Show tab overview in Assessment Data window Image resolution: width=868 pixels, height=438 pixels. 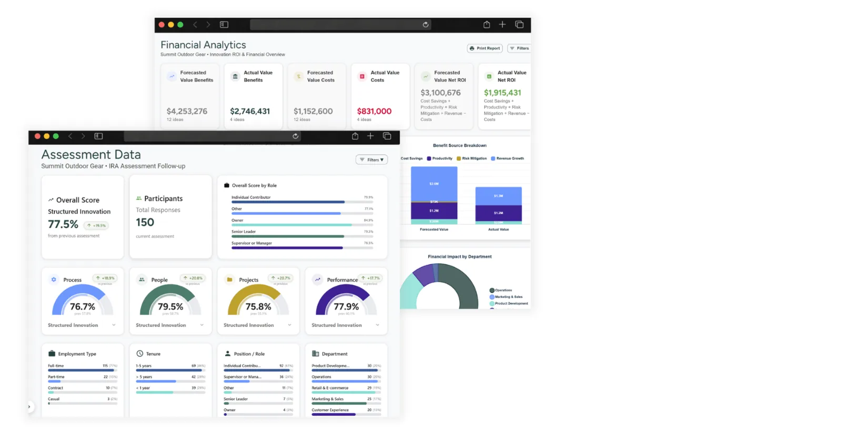(387, 136)
